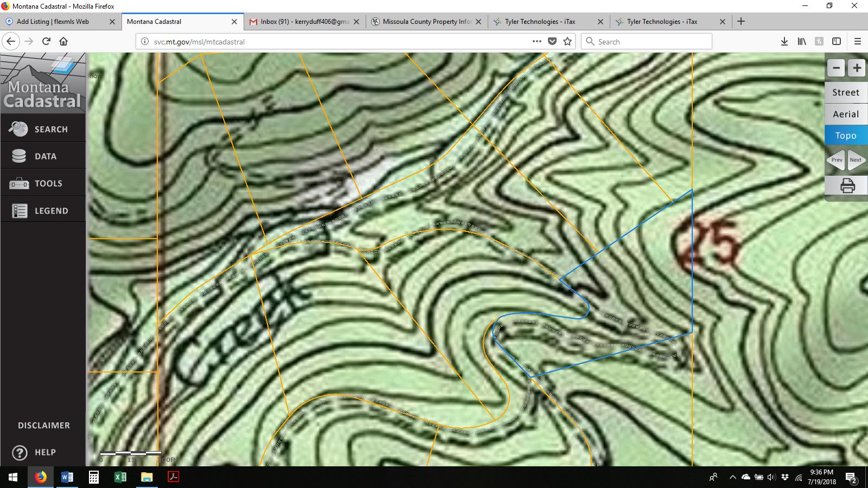Close the Add Listing flexmls tab
This screenshot has height=488, width=868.
click(112, 22)
